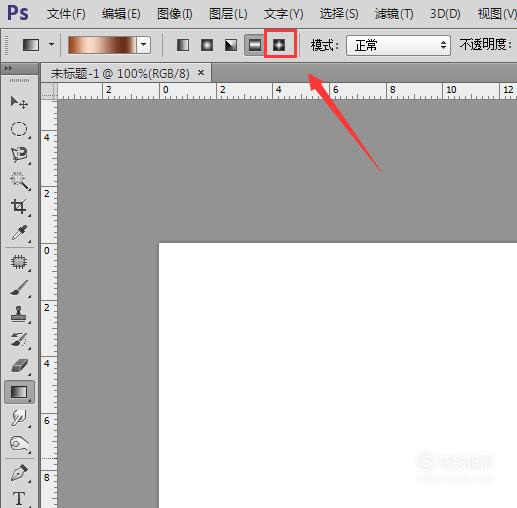Click the copper gradient preview swatch
The width and height of the screenshot is (517, 508).
pos(102,45)
